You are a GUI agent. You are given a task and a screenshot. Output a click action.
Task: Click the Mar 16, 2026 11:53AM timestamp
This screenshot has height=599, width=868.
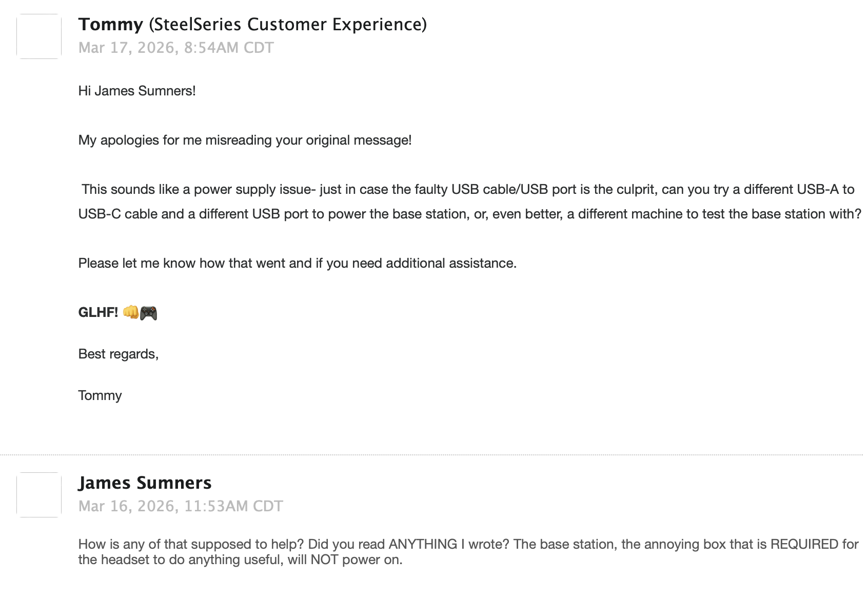[x=181, y=506]
